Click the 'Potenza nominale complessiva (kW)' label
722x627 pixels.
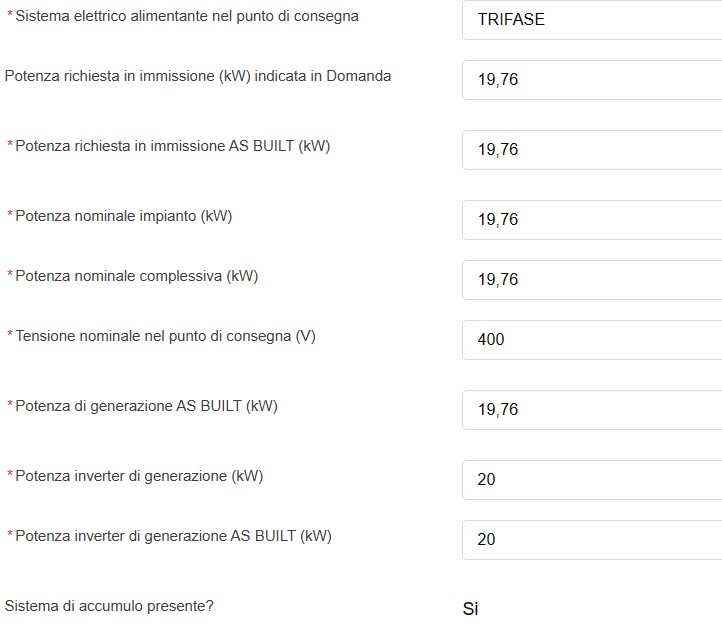click(x=137, y=276)
